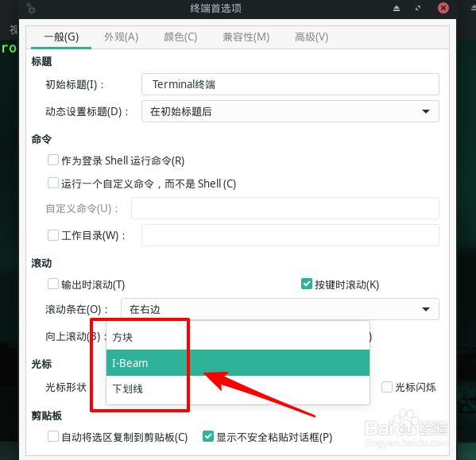Enable 作为登录 Shell 运行命令 checkbox

(x=52, y=160)
